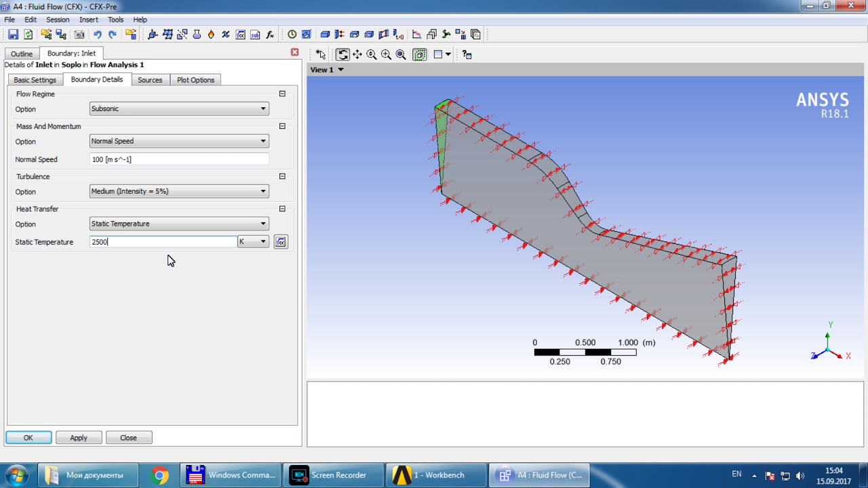Click the camera snapshot icon
This screenshot has height=488, width=868.
coord(79,35)
